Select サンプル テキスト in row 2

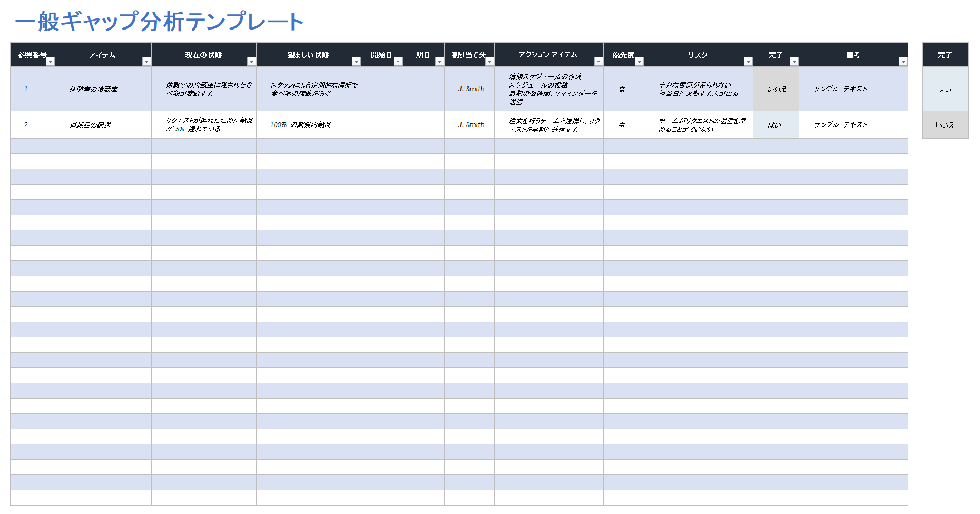pos(854,125)
